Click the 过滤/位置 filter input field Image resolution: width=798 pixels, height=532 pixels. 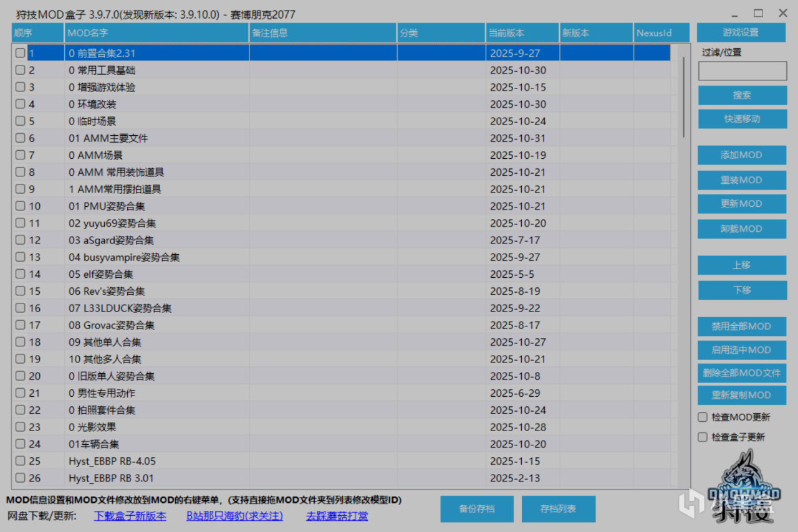click(x=743, y=71)
